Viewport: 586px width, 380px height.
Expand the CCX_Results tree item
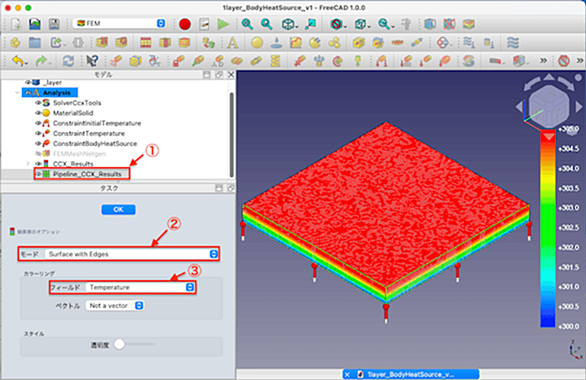point(27,164)
